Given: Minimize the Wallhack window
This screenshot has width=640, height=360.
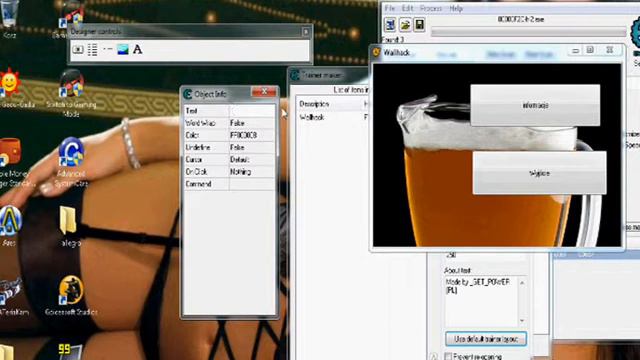Looking at the screenshot, I should pos(576,50).
